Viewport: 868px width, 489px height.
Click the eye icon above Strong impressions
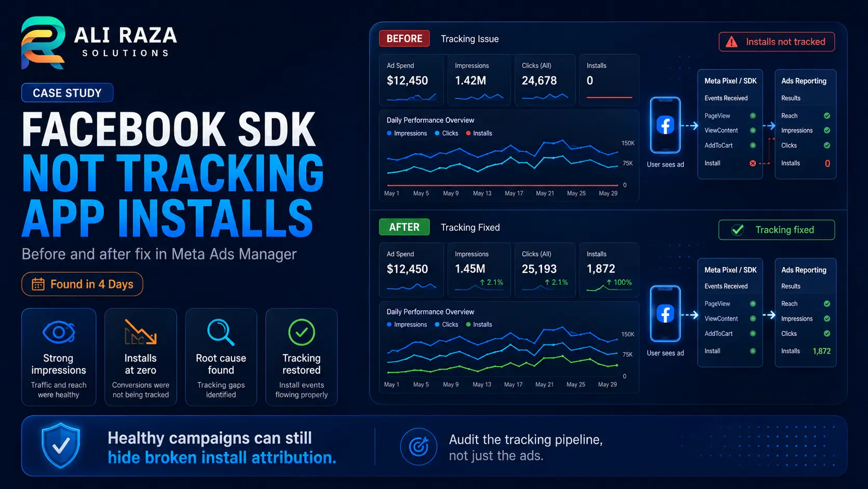pos(59,332)
